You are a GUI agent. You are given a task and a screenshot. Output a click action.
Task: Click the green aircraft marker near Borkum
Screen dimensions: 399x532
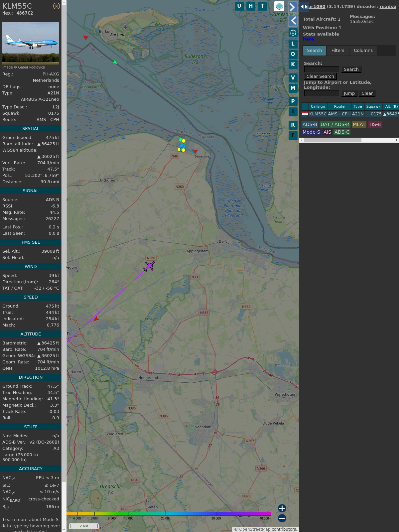point(115,62)
